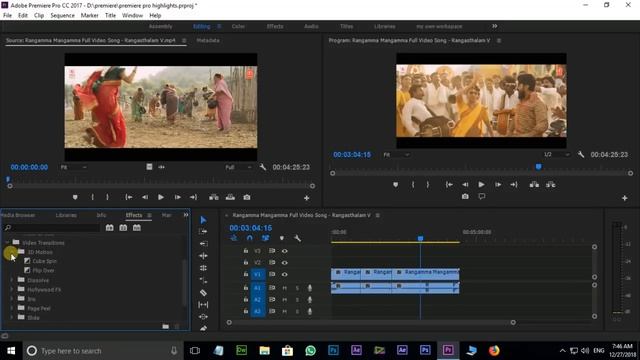Toggle lock on track V1

click(x=246, y=274)
